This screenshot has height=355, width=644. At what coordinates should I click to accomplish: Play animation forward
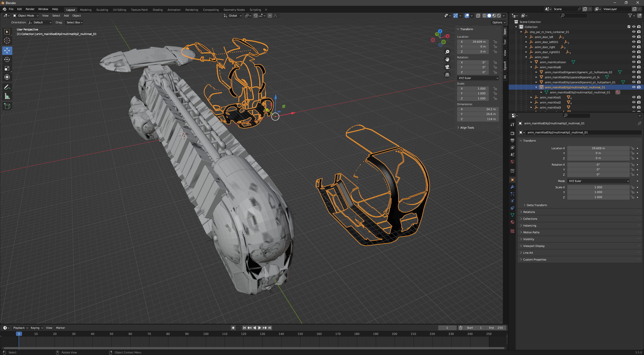(x=259, y=328)
